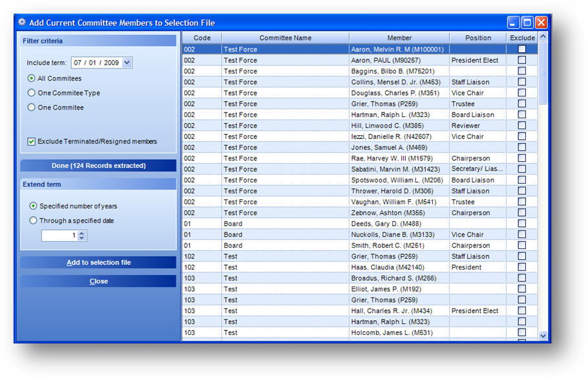Select Sabatini, Marvin M. (M31423) cell
Image resolution: width=588 pixels, height=379 pixels.
tap(399, 169)
